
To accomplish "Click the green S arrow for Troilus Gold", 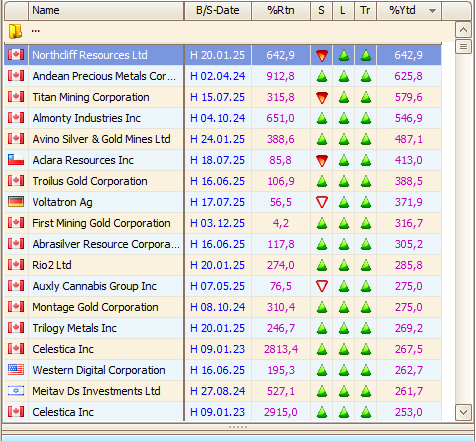I will [x=322, y=181].
